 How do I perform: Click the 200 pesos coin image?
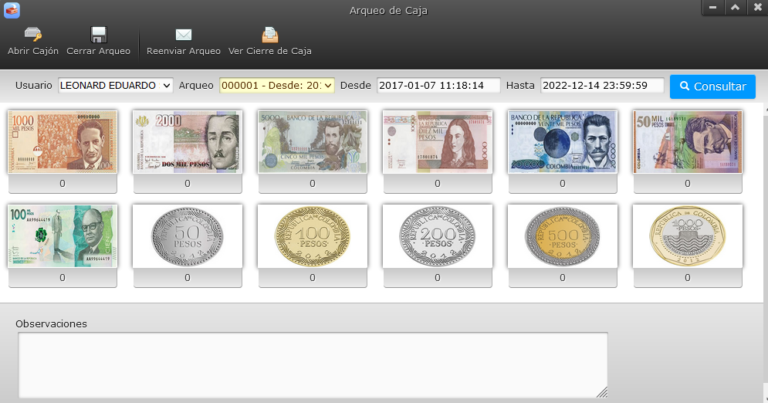[x=437, y=236]
